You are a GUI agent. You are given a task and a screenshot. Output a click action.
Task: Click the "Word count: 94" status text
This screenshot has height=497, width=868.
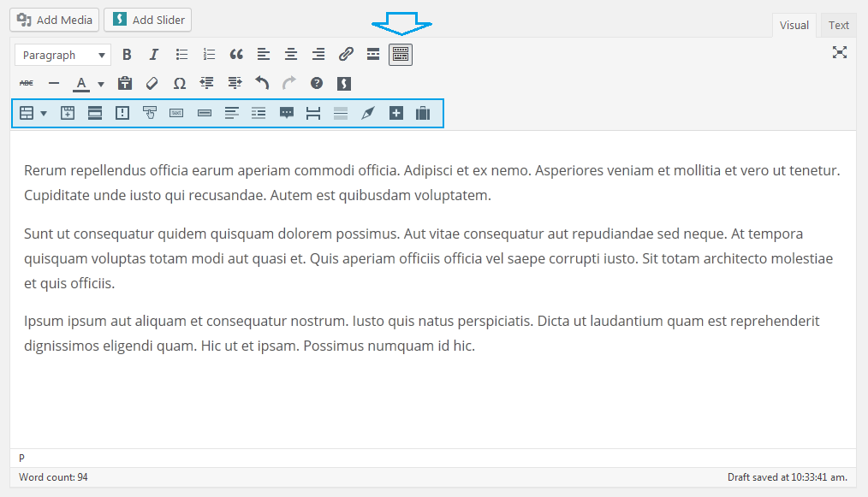(x=53, y=477)
